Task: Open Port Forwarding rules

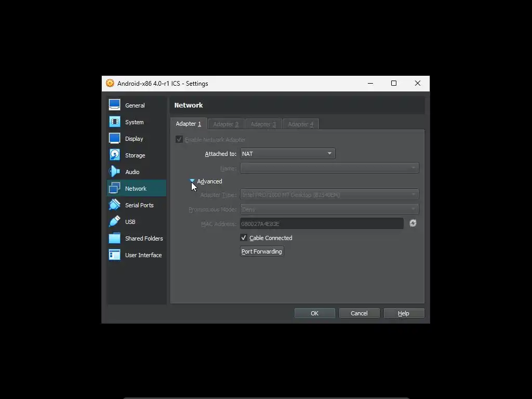Action: pos(262,251)
